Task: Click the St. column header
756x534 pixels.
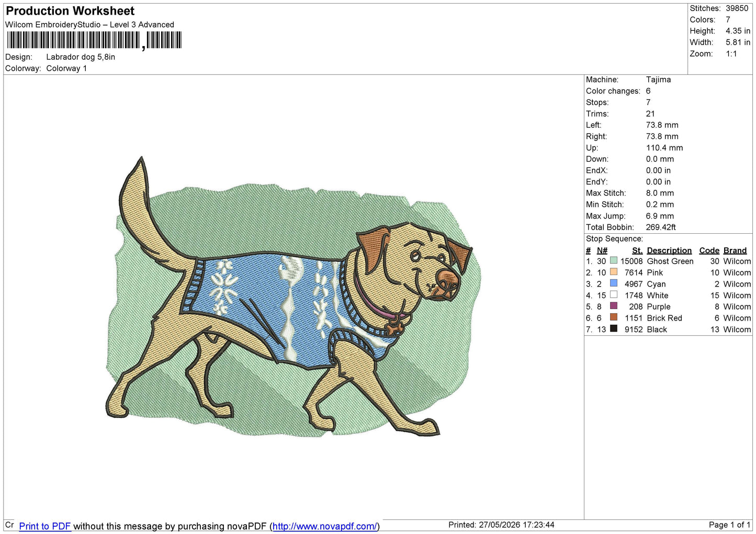Action: (x=637, y=251)
